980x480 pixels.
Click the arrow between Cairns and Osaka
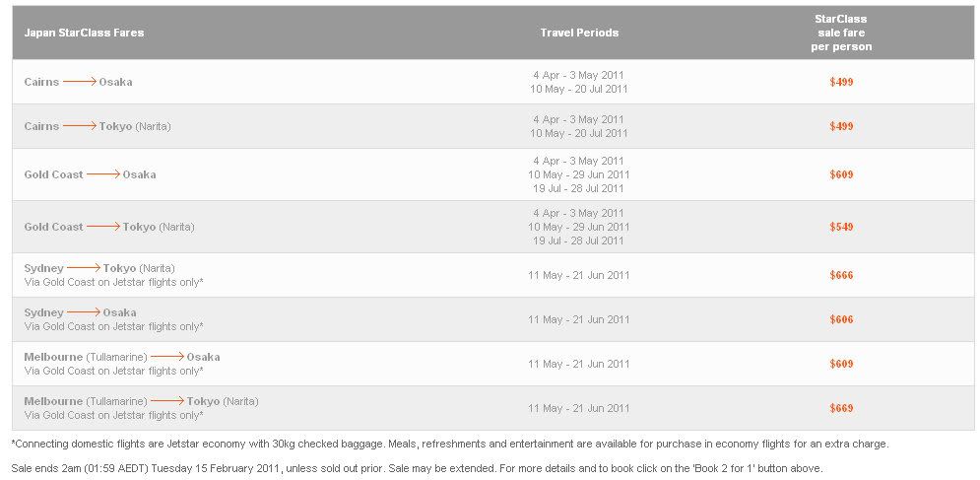click(80, 82)
